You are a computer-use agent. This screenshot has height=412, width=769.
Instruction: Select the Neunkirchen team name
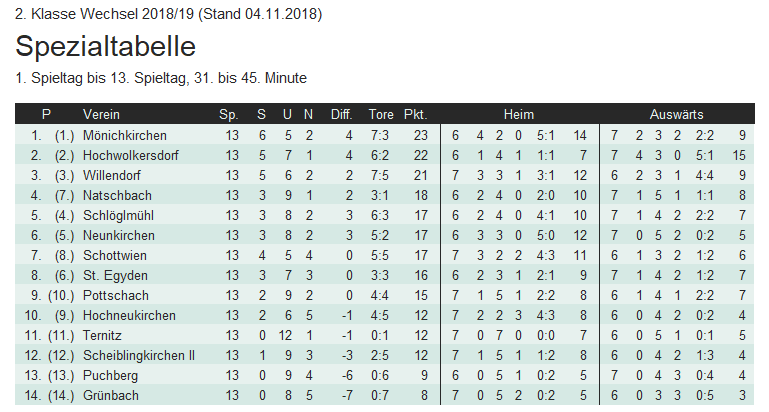click(x=119, y=235)
